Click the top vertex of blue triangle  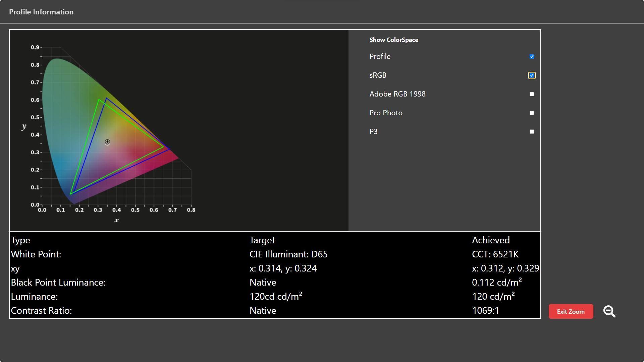pyautogui.click(x=106, y=98)
